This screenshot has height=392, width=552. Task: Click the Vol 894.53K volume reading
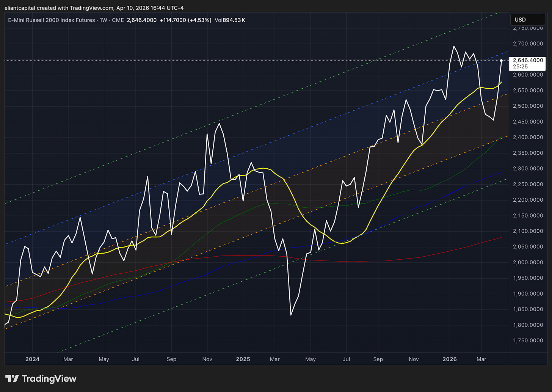[230, 20]
